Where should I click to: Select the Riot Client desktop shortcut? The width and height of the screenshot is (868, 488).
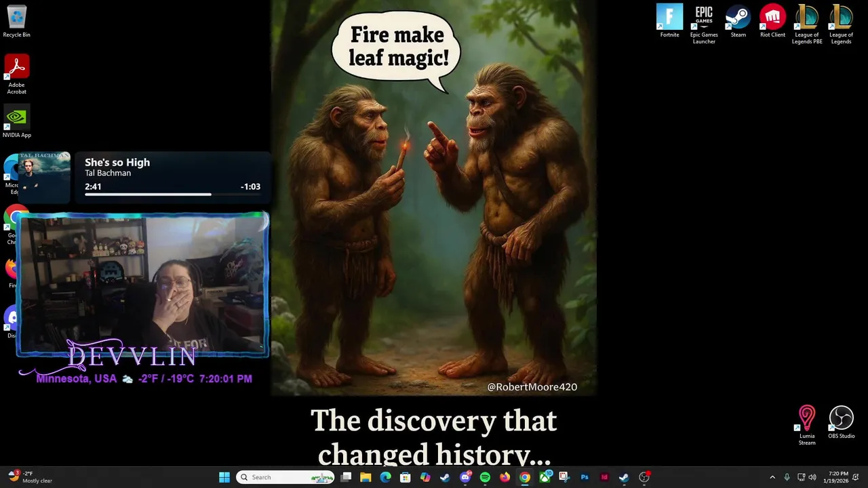click(x=772, y=21)
